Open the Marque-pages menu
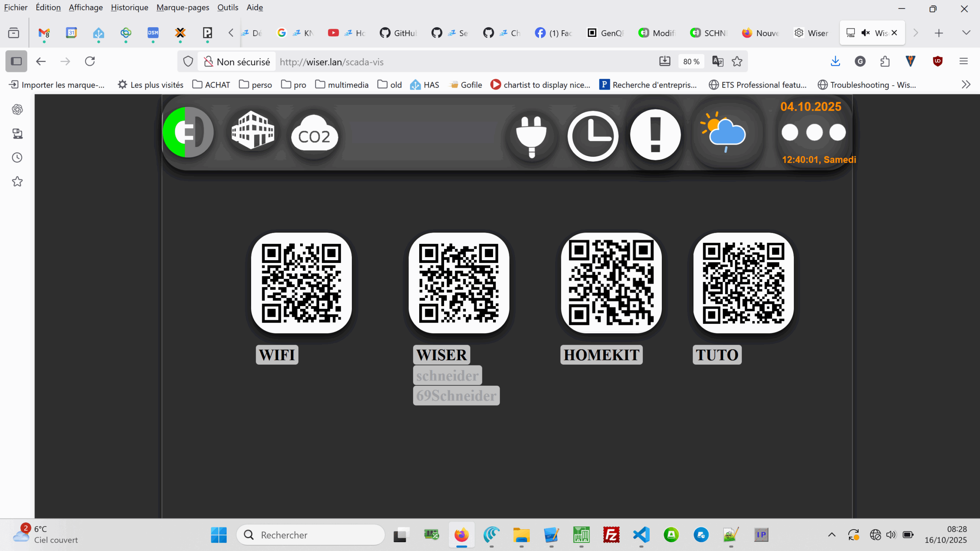This screenshot has width=980, height=551. click(183, 7)
